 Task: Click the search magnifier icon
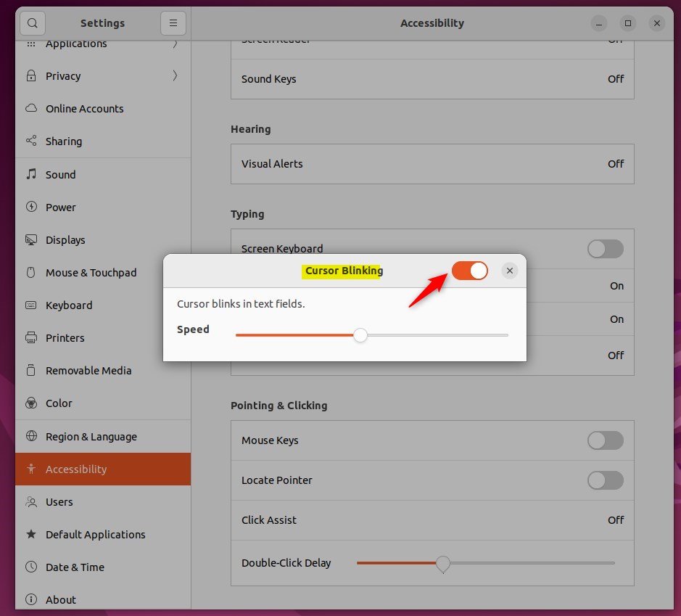[x=32, y=22]
